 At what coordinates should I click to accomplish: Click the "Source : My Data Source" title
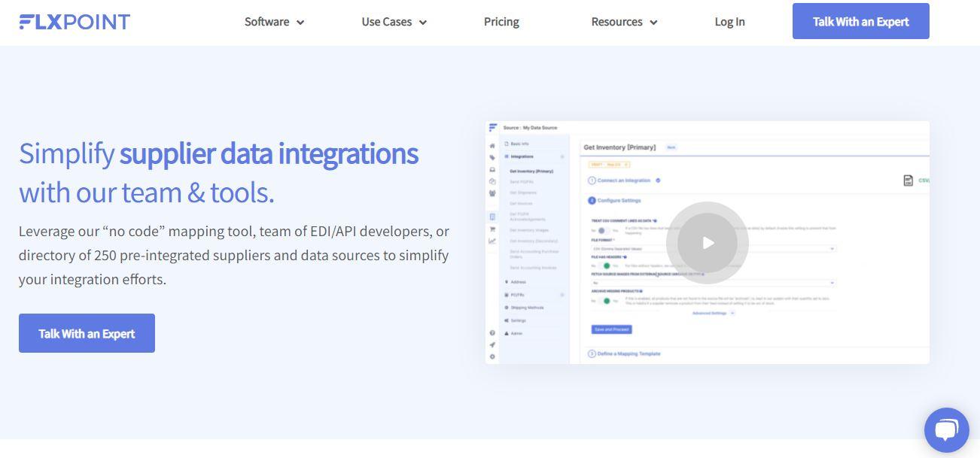(531, 128)
